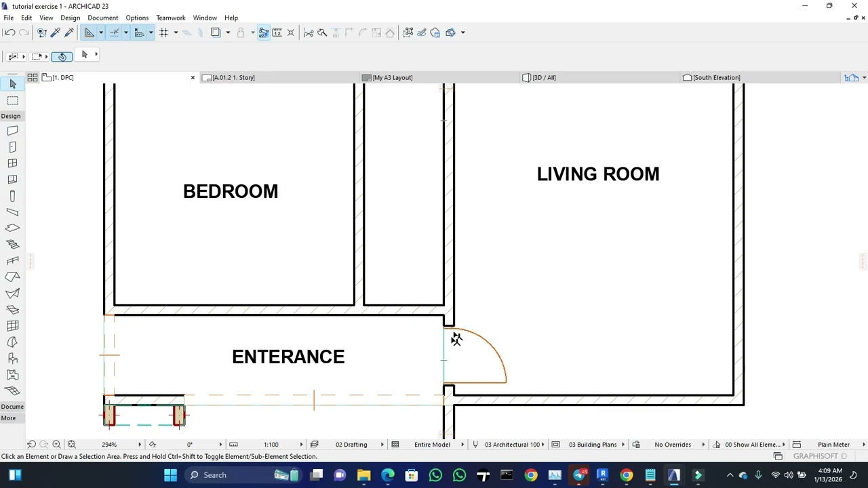Activate the Morph tool
The image size is (868, 488).
point(12,342)
